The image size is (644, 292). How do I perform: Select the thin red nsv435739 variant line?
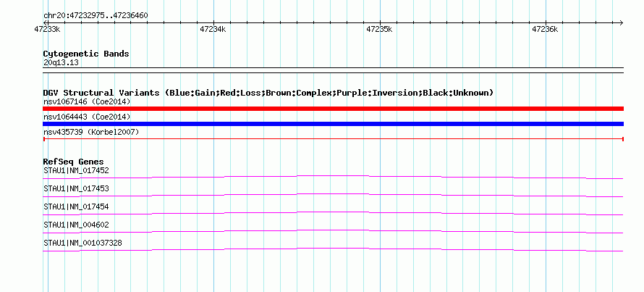pyautogui.click(x=333, y=139)
